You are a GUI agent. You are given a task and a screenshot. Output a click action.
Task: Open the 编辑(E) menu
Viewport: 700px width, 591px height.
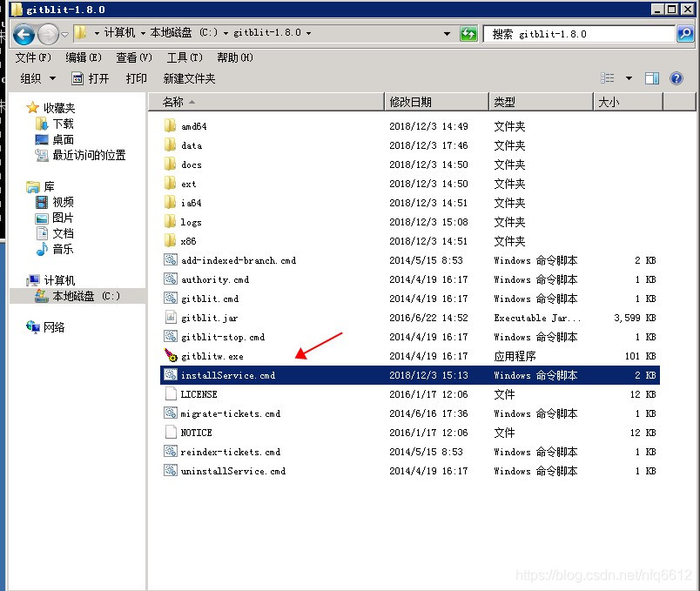tap(84, 57)
